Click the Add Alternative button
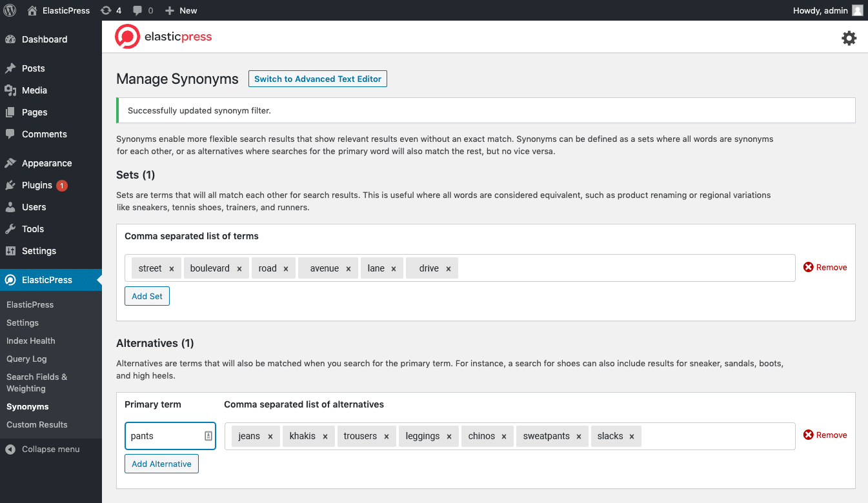The image size is (868, 503). coord(161,464)
